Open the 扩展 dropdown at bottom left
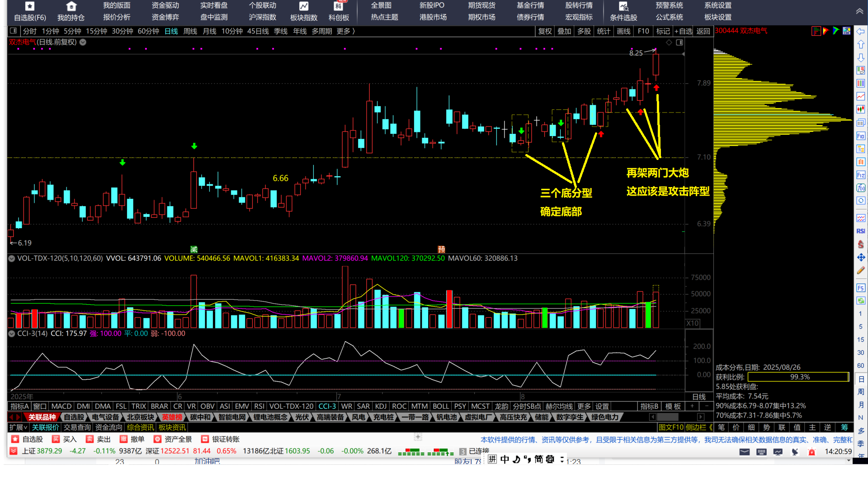Screen dimensions: 868x488 click(x=18, y=427)
